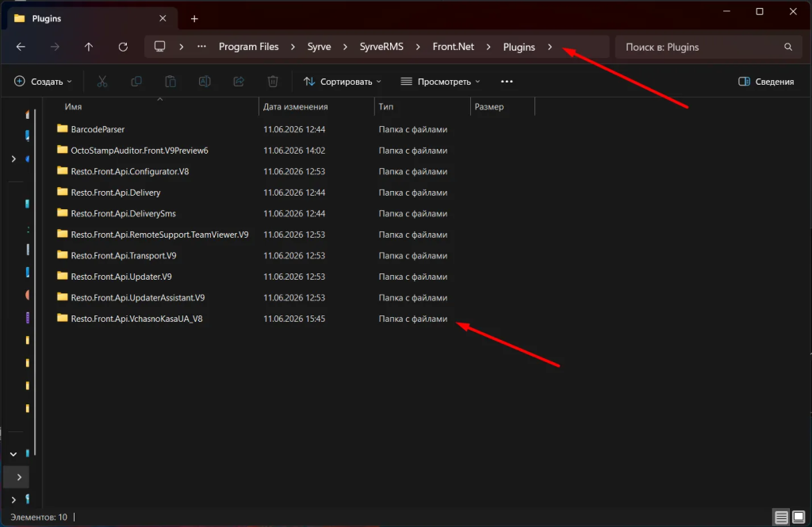Toggle the Сведения details pane
The width and height of the screenshot is (812, 527).
click(766, 82)
